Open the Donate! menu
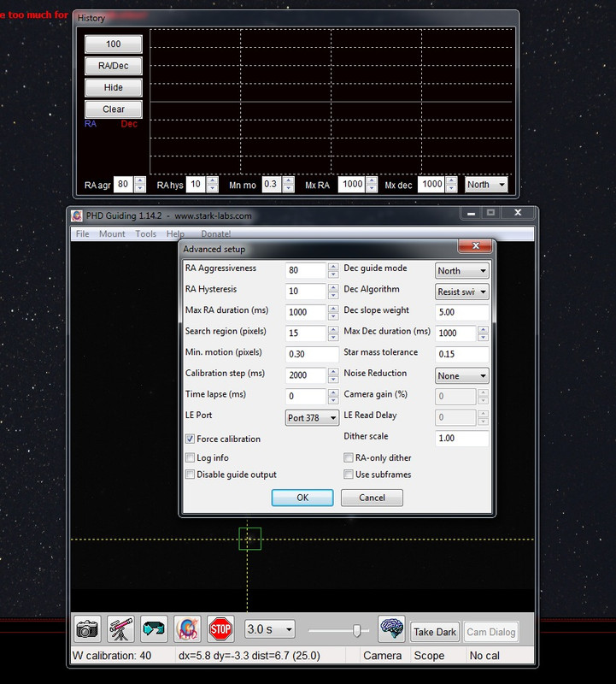Screen dimensions: 616x684 click(x=216, y=233)
